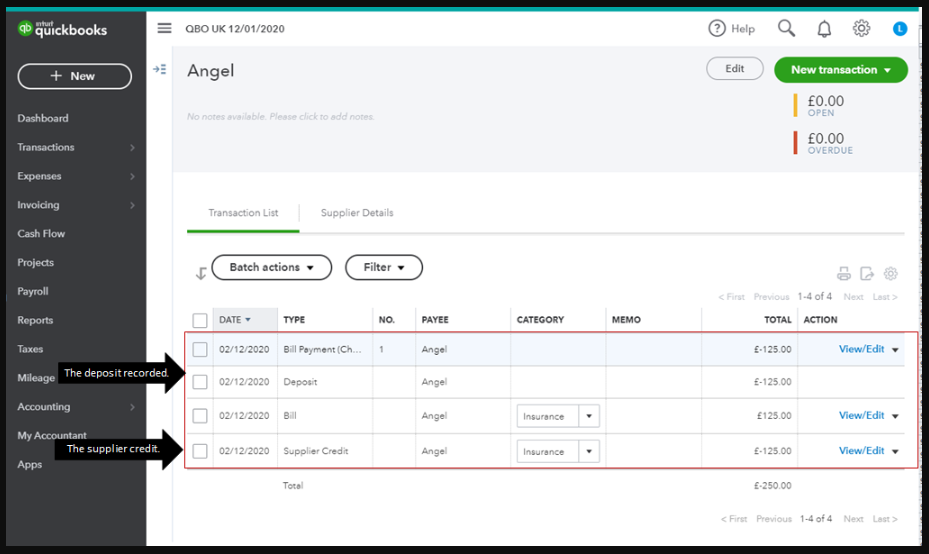Open Cash Flow in sidebar
The width and height of the screenshot is (929, 554).
coord(41,233)
